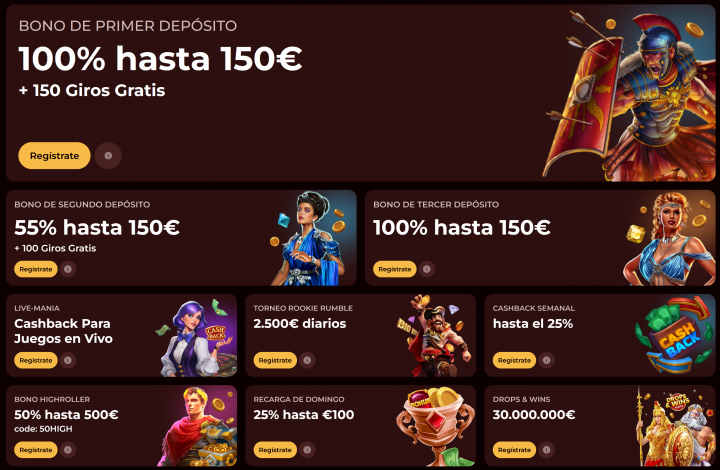This screenshot has height=470, width=720.
Task: Show info for second deposit bonus
Action: point(68,269)
